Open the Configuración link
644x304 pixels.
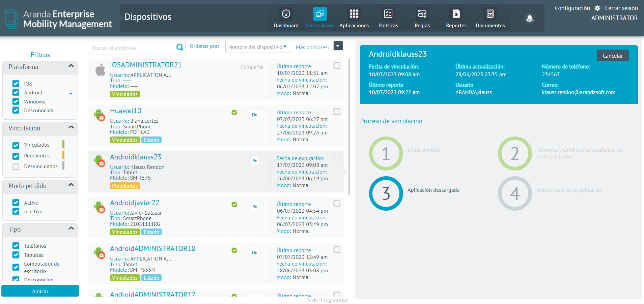coord(572,8)
